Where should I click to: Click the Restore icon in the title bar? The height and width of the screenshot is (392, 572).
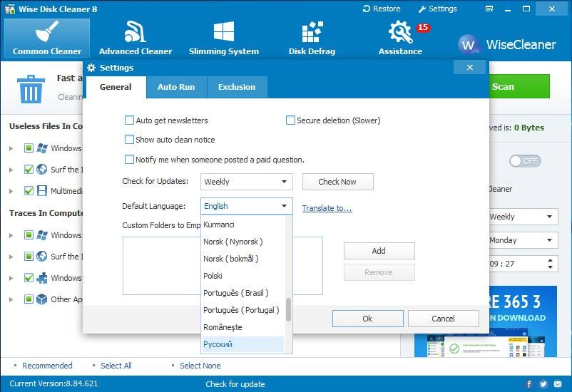(367, 9)
